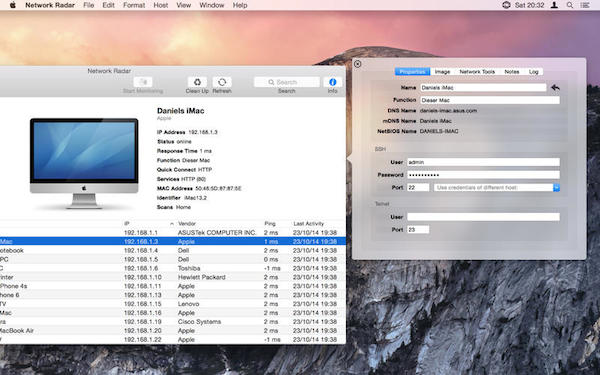This screenshot has width=600, height=375.
Task: Select the highlighted row 192.168.1.3
Action: (x=173, y=241)
